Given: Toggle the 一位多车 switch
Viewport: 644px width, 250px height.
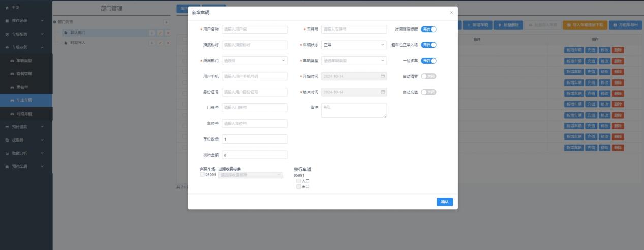Looking at the screenshot, I should pos(429,61).
